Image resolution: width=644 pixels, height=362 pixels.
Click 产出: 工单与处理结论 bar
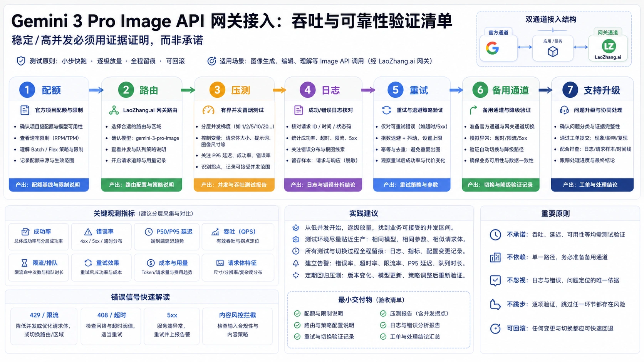(592, 185)
